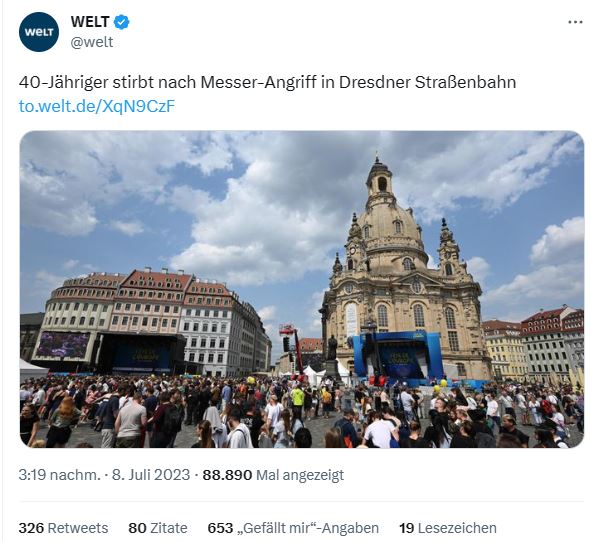Screen dimensions: 596x541
Task: Open the three-dot more options menu
Action: pos(575,22)
